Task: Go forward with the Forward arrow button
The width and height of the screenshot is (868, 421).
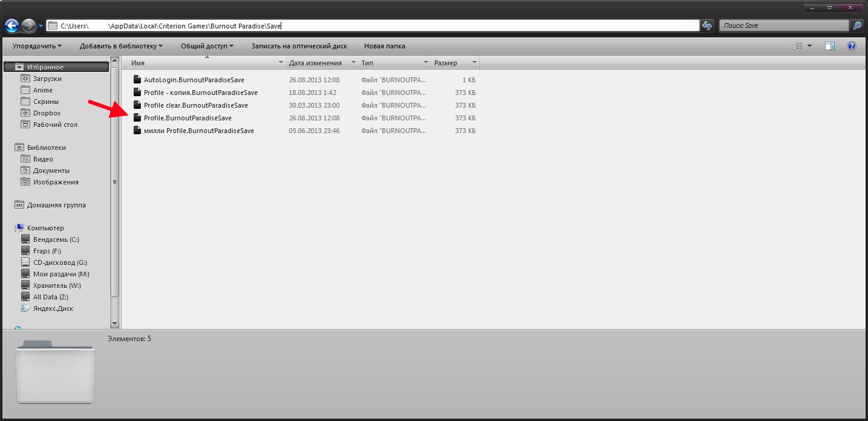Action: (x=28, y=25)
